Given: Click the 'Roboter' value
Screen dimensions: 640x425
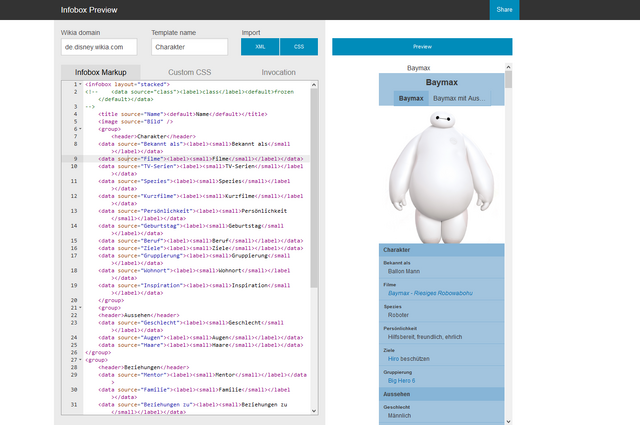Looking at the screenshot, I should (398, 315).
